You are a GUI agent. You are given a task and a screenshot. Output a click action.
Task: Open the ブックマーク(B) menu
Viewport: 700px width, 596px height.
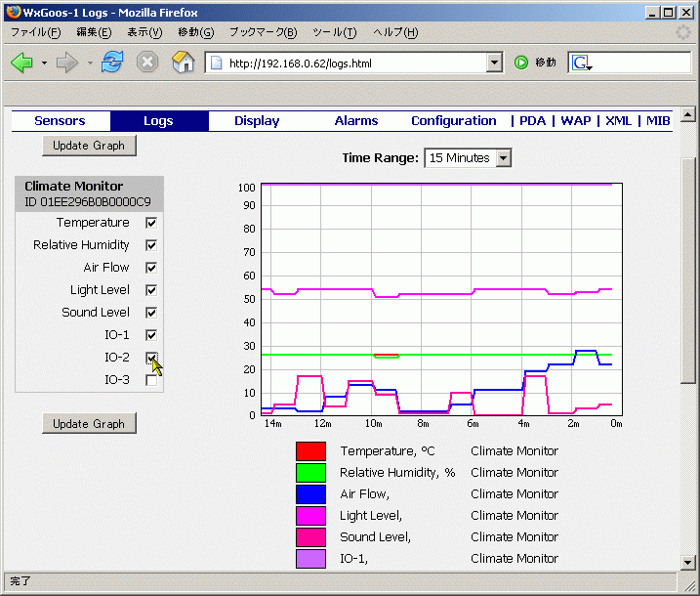[x=263, y=32]
